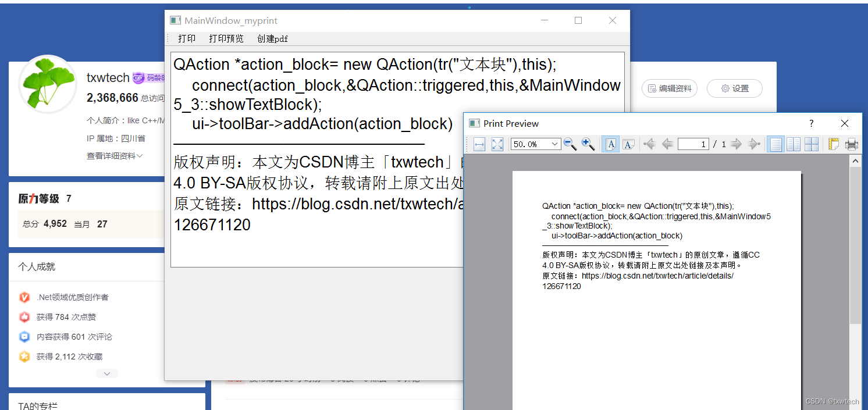This screenshot has width=868, height=410.
Task: Click the 编辑资料 button
Action: click(669, 88)
